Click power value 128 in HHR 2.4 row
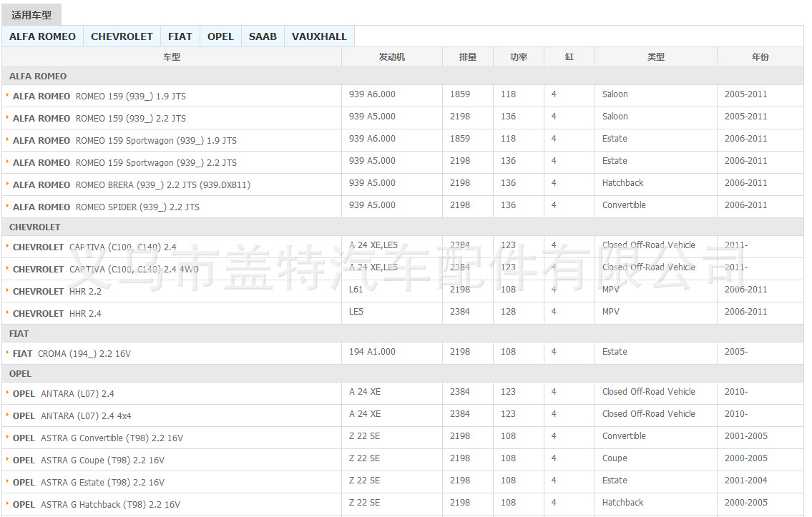Image resolution: width=812 pixels, height=517 pixels. (x=508, y=312)
